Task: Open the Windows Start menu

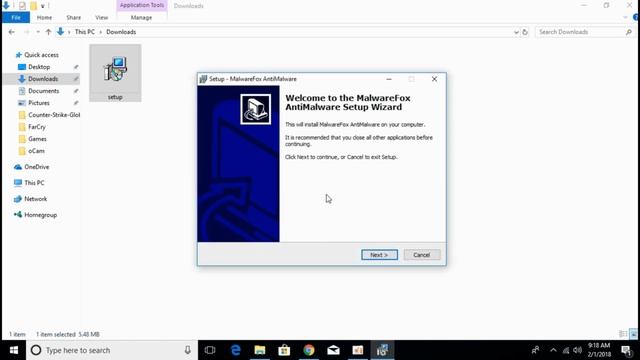Action: click(x=13, y=350)
